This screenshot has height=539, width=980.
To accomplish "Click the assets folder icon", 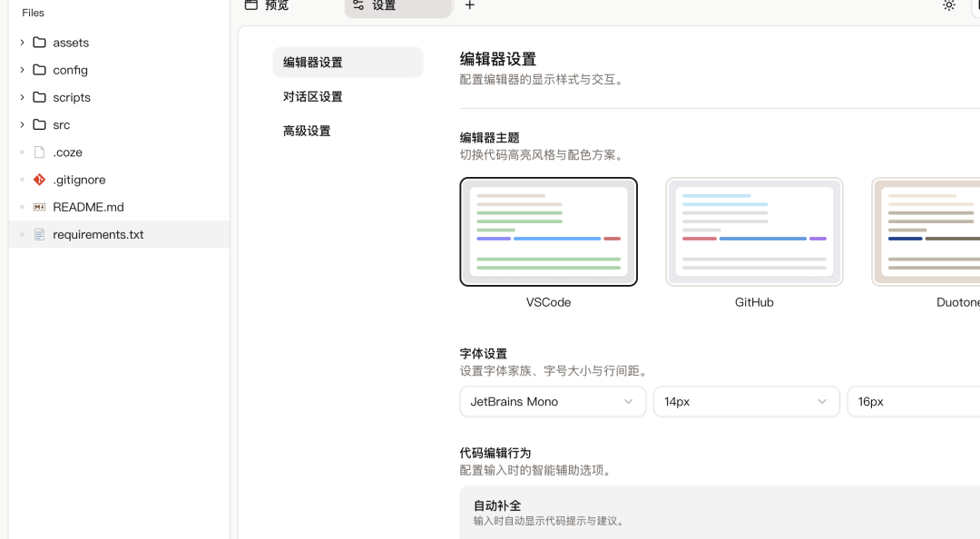I will 39,43.
